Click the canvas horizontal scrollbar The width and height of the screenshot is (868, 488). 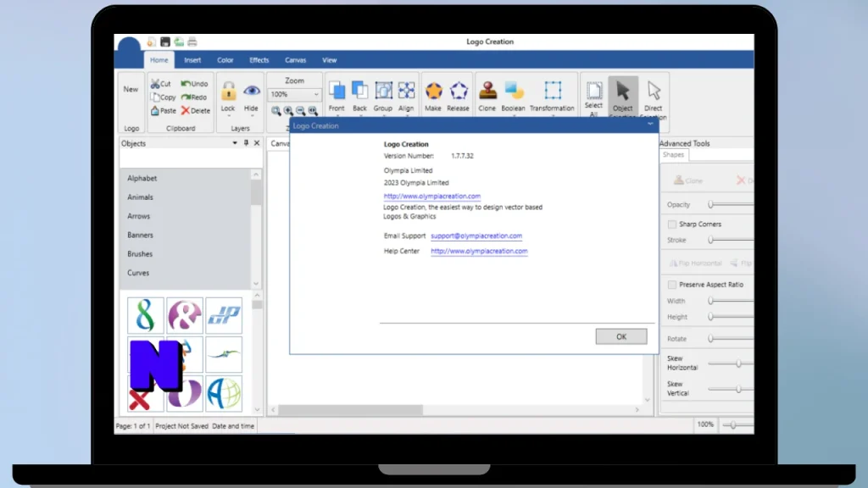click(x=350, y=410)
